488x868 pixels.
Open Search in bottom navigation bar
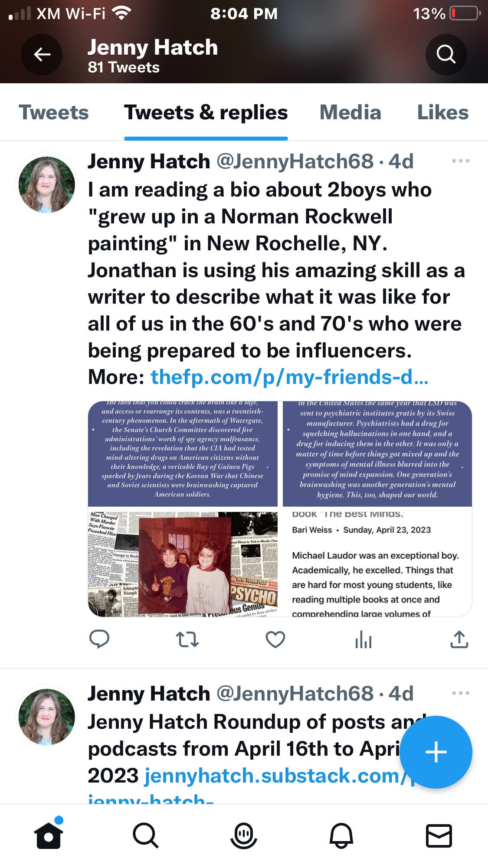pos(146,835)
